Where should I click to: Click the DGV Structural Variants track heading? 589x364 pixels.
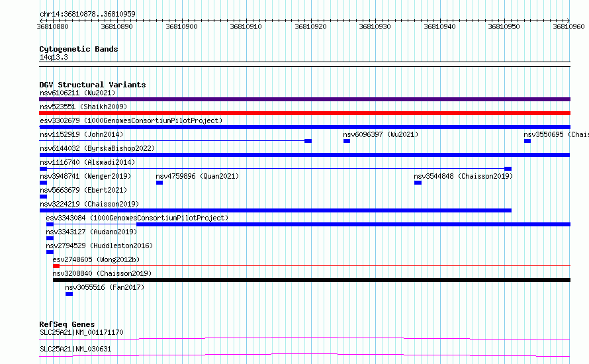(93, 85)
